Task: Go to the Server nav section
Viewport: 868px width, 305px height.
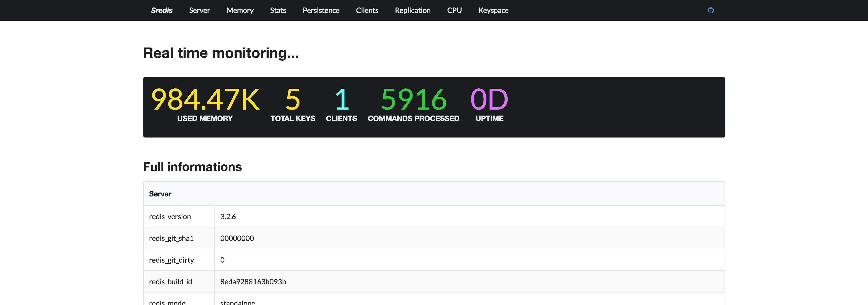Action: [199, 10]
